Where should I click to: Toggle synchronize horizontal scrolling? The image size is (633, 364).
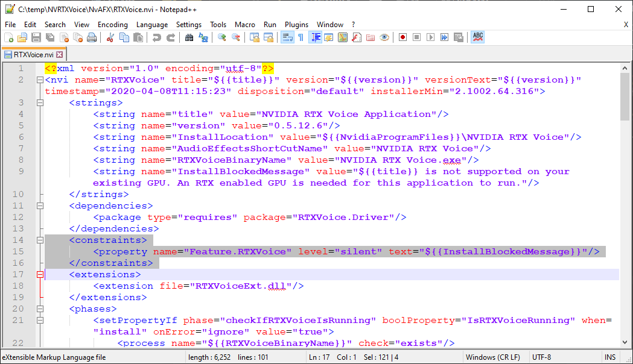coord(269,37)
